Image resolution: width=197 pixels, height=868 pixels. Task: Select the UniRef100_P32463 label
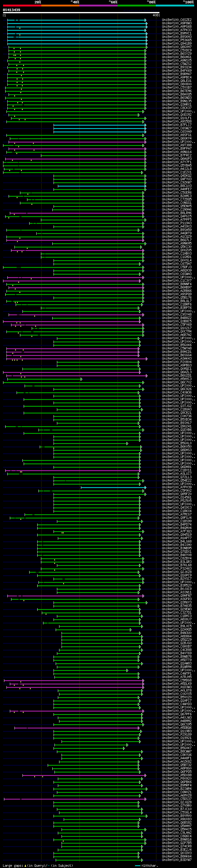coord(177,569)
